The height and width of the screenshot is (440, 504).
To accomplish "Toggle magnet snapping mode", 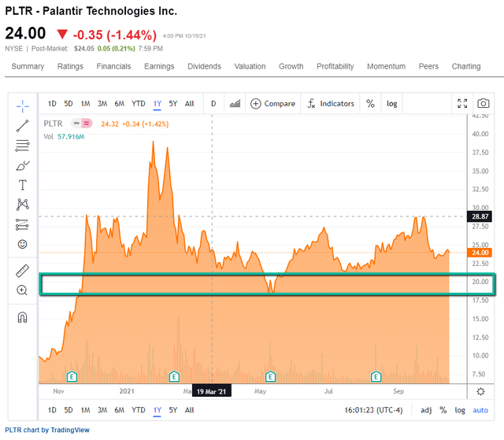I will click(22, 317).
